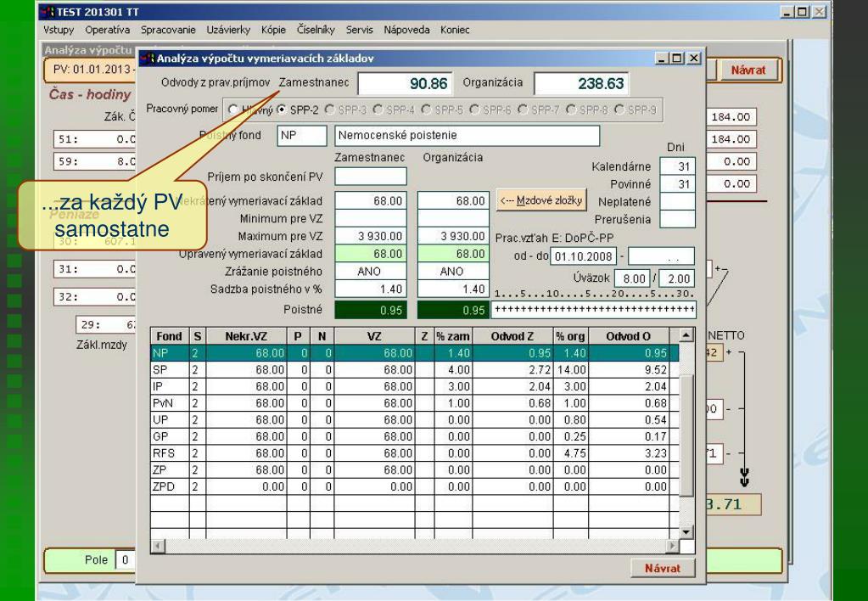Select the ZPD row in the fund table

click(x=415, y=486)
